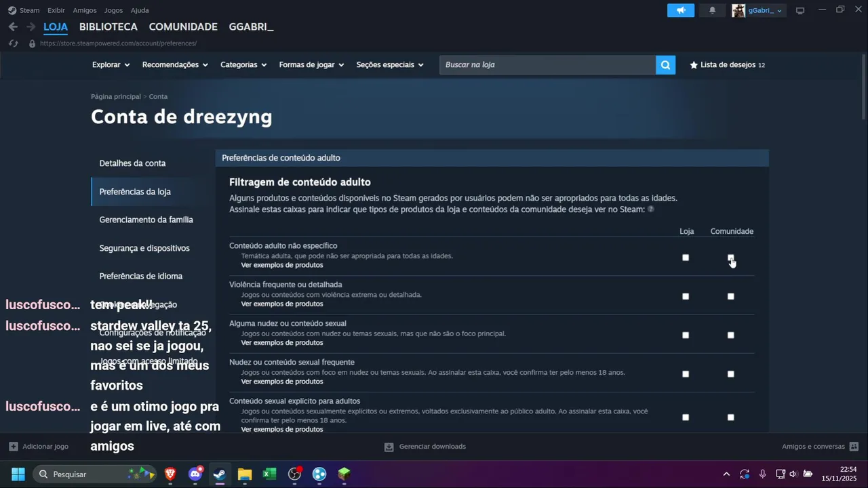Click the magnifier search button
868x488 pixels.
[x=665, y=65]
